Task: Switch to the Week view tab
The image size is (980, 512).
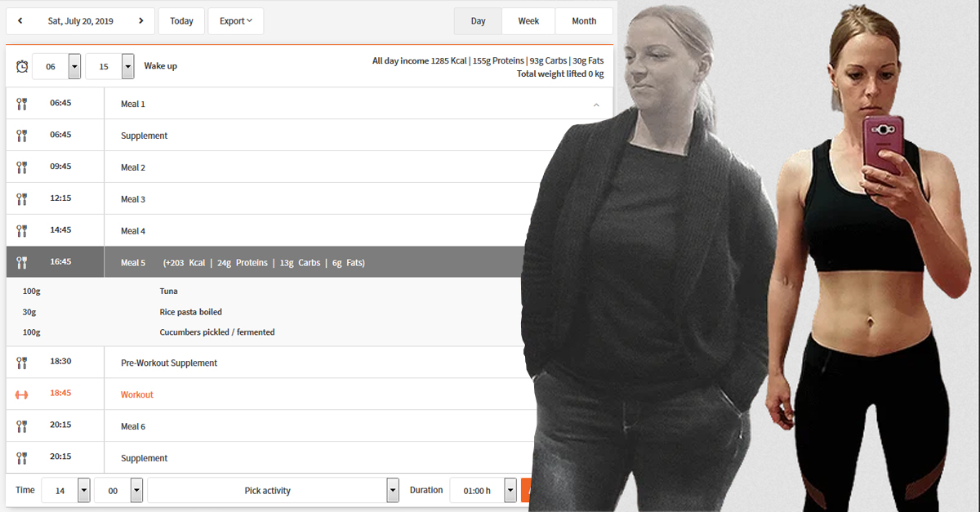Action: point(528,21)
